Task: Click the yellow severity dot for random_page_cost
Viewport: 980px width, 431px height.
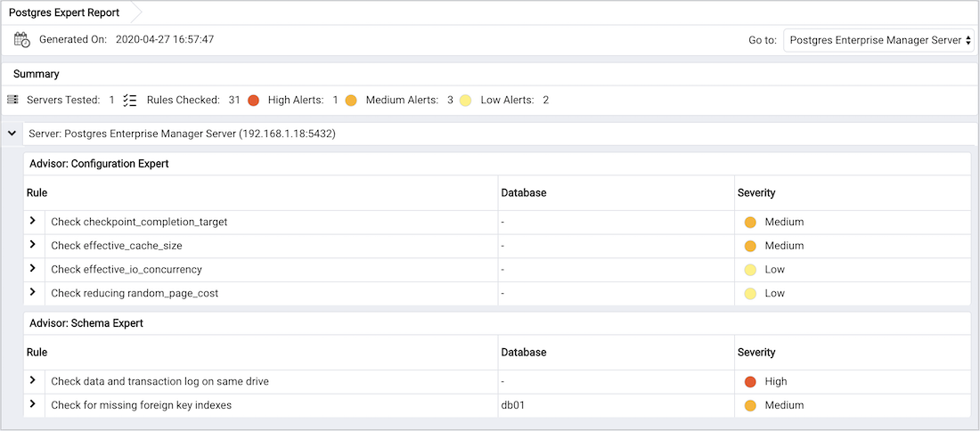Action: 751,294
